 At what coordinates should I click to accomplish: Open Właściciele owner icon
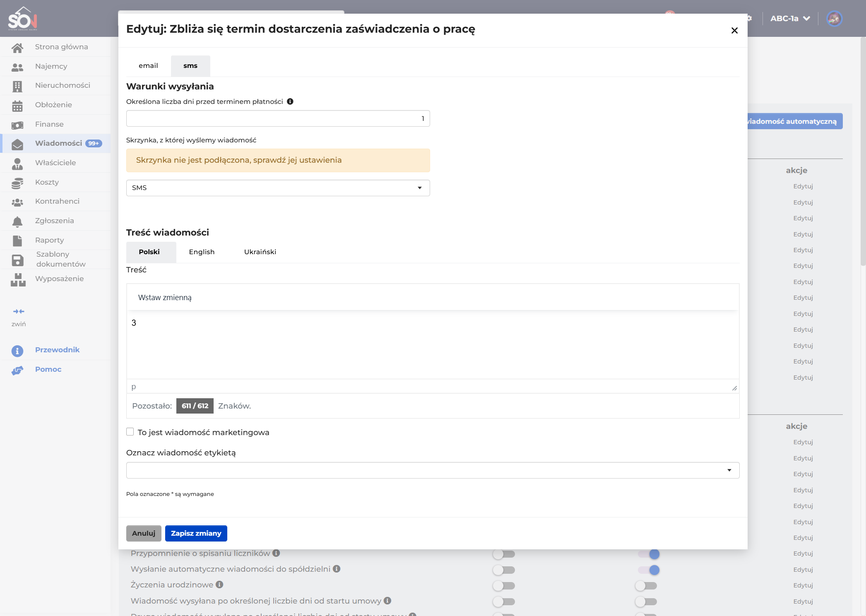pos(17,164)
